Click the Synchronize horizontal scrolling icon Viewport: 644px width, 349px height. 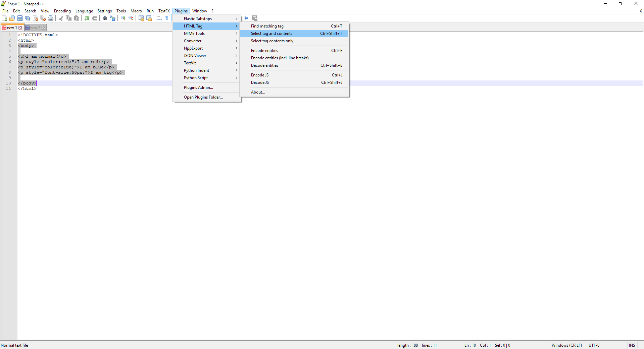point(149,18)
